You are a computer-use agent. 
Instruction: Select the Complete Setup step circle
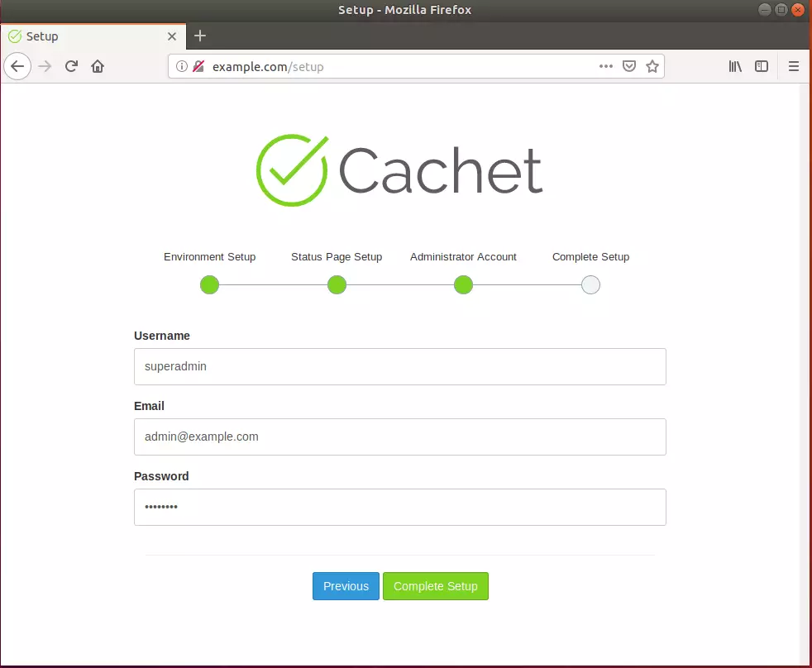(x=590, y=284)
